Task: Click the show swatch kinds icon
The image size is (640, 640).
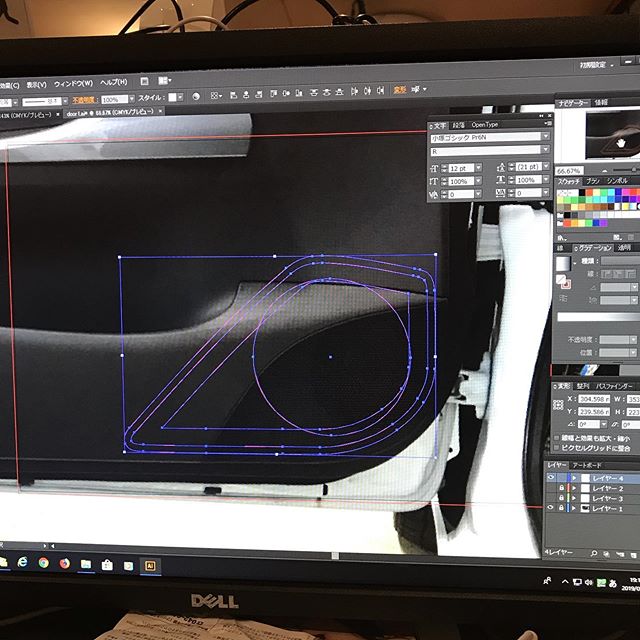Action: 618,237
